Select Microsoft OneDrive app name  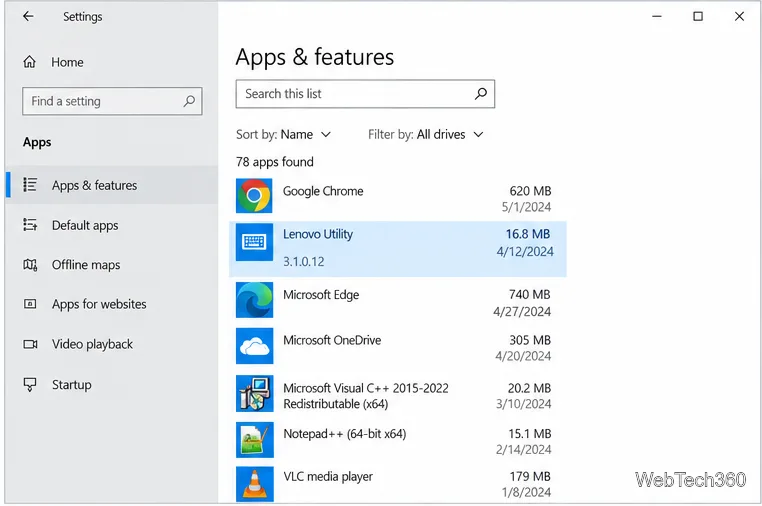click(332, 340)
